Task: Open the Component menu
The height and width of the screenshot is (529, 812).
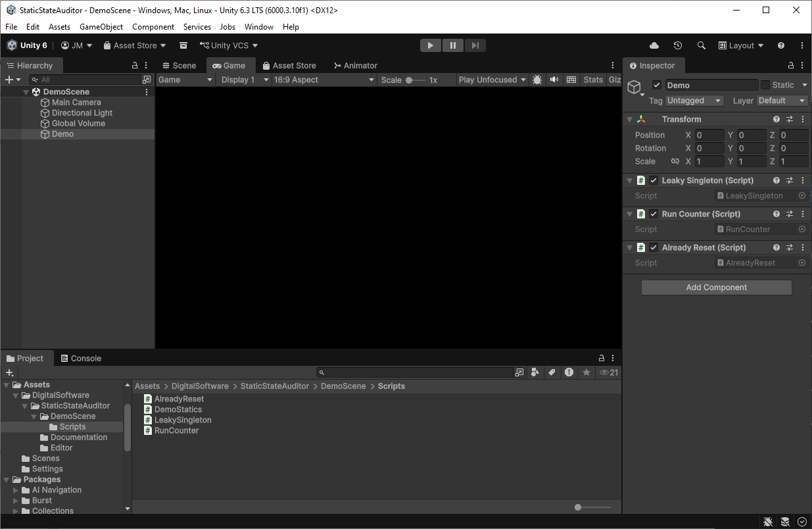Action: (x=153, y=27)
